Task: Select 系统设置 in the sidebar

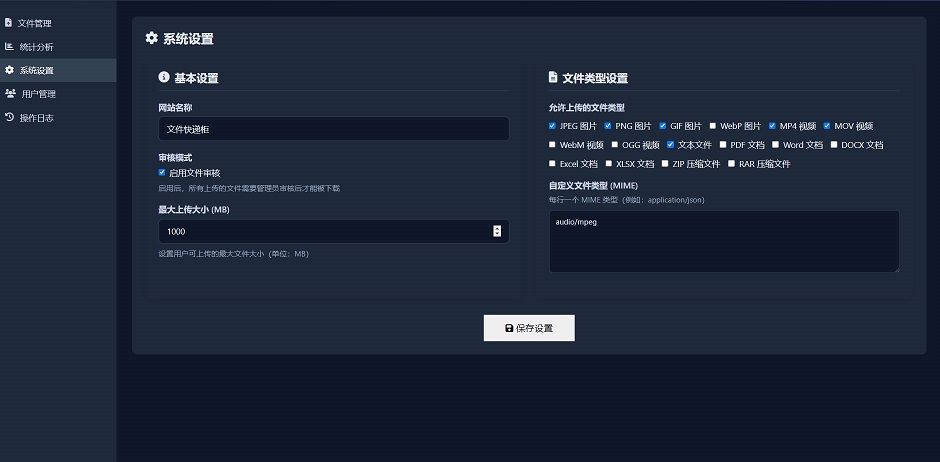Action: (58, 70)
